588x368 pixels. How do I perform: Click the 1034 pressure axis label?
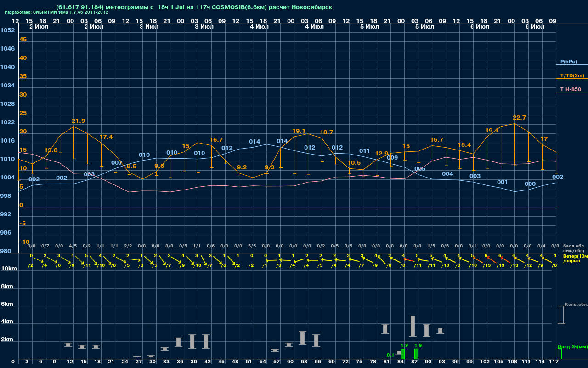pos(7,86)
